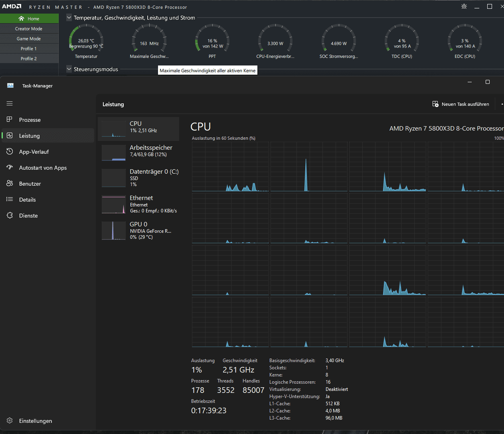Click the 'Maximale Geschwindigkeit aller aktiven Kerne' tooltip
This screenshot has height=434, width=504.
coord(208,70)
